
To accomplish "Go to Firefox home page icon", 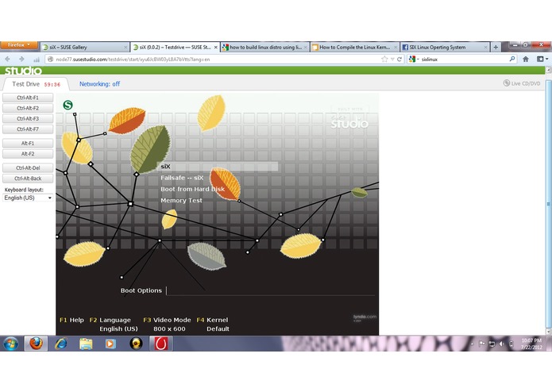I will (526, 59).
